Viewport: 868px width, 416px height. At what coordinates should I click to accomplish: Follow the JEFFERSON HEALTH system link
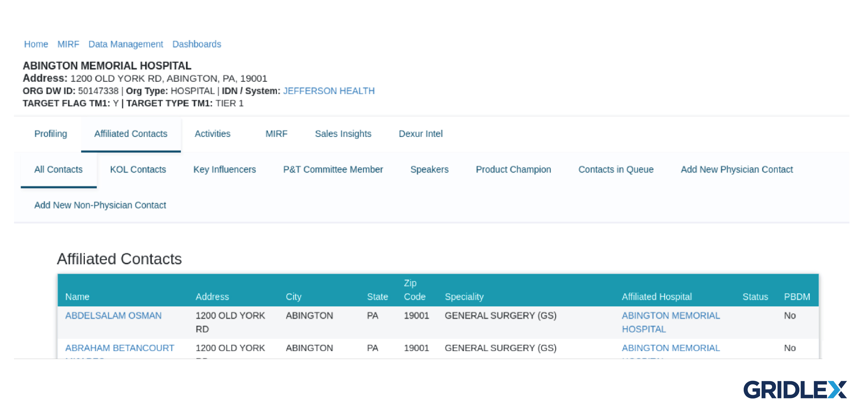pos(329,91)
